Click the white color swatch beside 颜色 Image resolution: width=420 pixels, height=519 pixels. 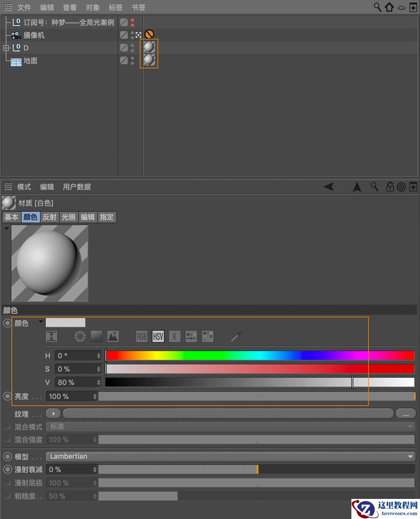click(65, 322)
